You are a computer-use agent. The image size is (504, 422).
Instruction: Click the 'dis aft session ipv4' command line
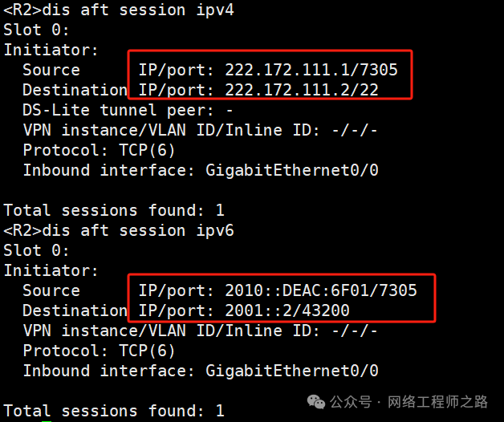pos(119,10)
